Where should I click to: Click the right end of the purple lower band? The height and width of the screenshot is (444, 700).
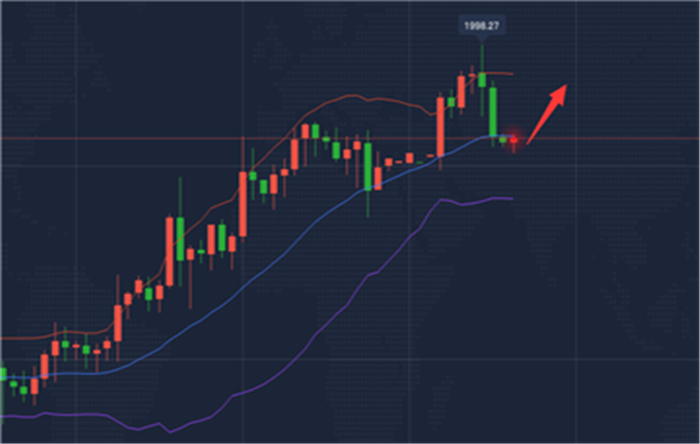511,198
